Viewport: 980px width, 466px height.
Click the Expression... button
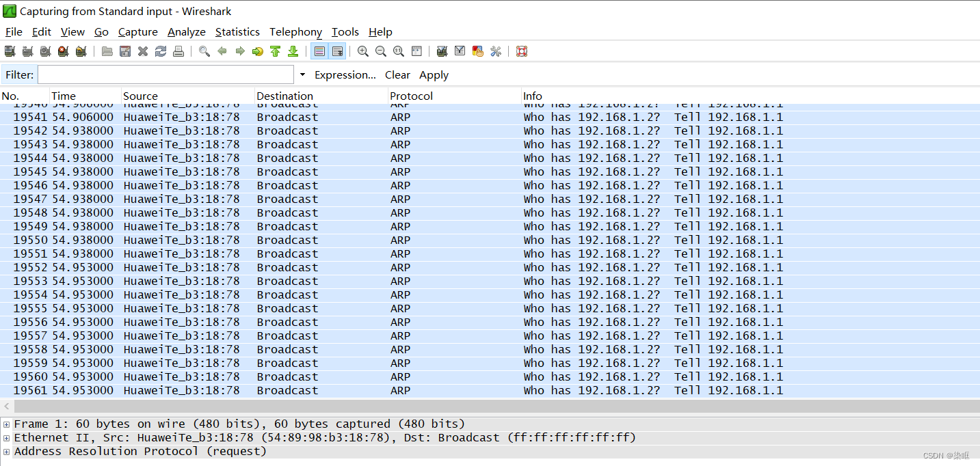(x=345, y=75)
